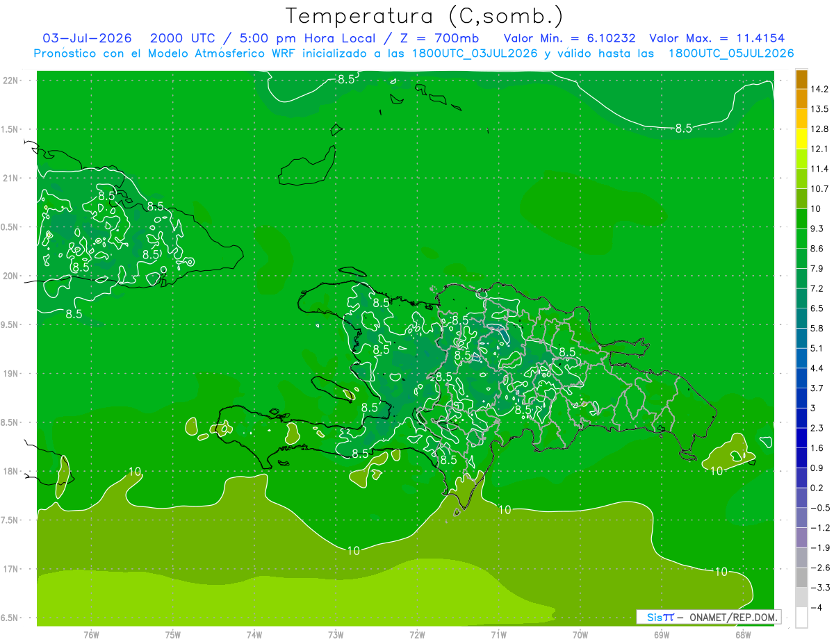Pick the gray swatch between -3.3 and -2.6
Screen dimensions: 834x644
[801, 577]
